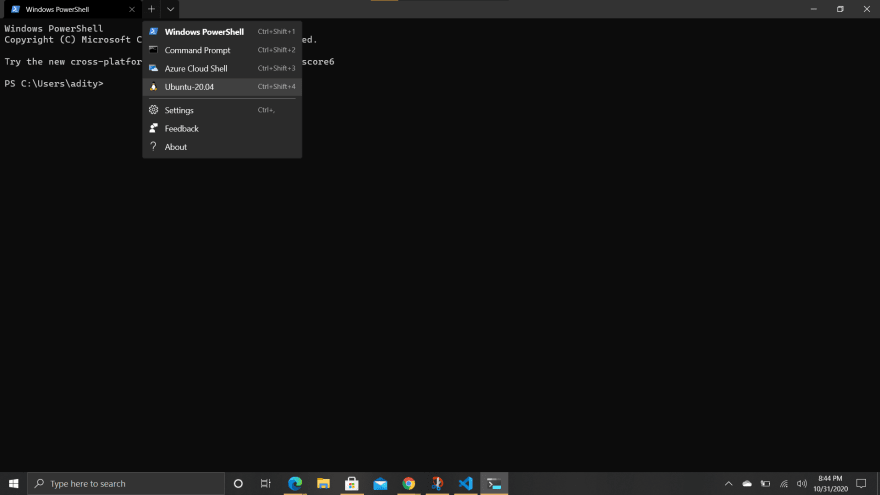
Task: Click the About question mark icon
Action: [x=153, y=146]
